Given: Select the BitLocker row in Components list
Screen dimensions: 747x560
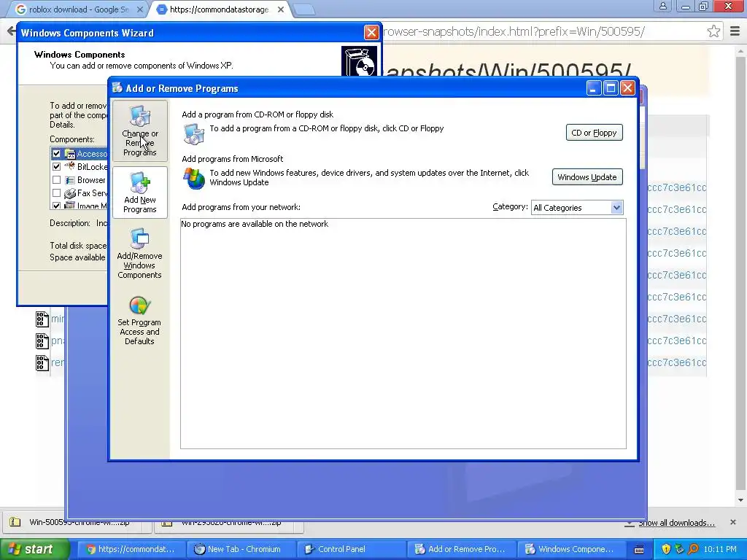Looking at the screenshot, I should click(79, 167).
